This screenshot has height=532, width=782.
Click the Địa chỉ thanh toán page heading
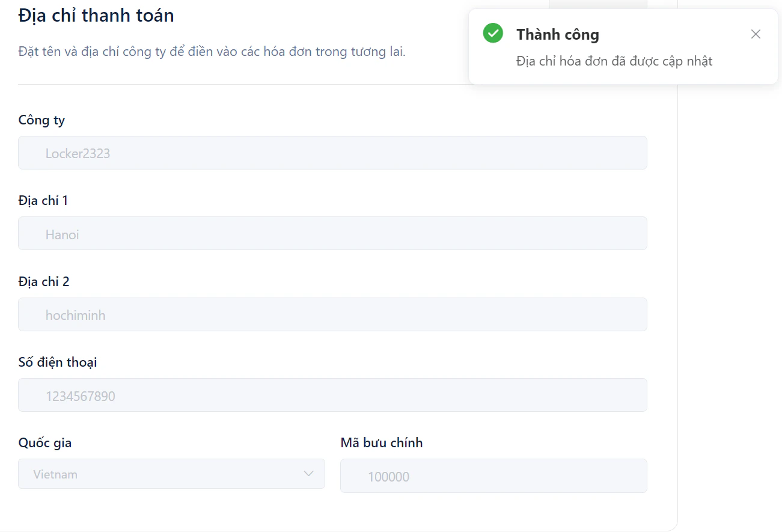[x=96, y=15]
